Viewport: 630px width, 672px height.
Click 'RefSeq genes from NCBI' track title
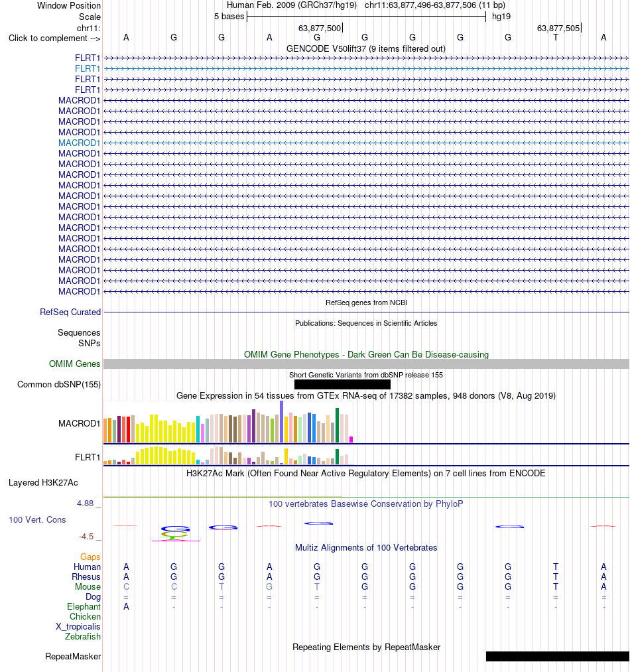[x=367, y=302]
